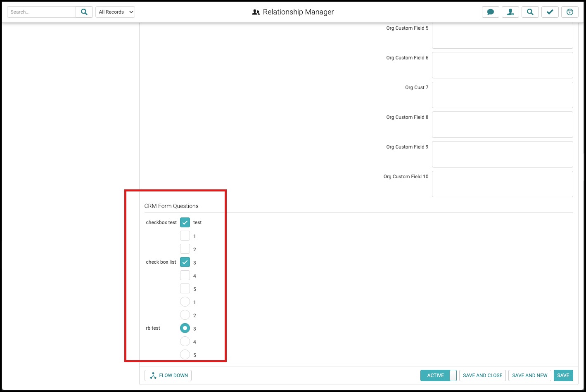Uncheck the 'test' checkbox for checkbox test
Image resolution: width=586 pixels, height=392 pixels.
(x=185, y=222)
